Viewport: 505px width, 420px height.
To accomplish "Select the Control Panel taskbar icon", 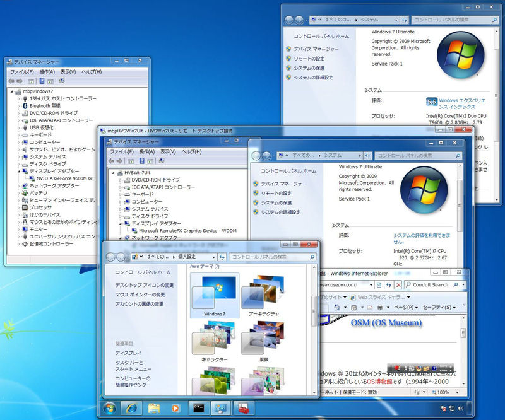I will pos(220,409).
